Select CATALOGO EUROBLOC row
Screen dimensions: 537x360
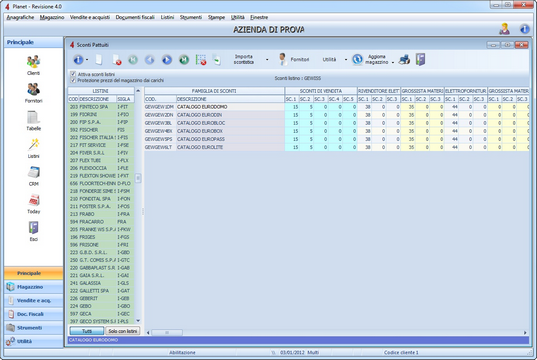click(x=336, y=123)
